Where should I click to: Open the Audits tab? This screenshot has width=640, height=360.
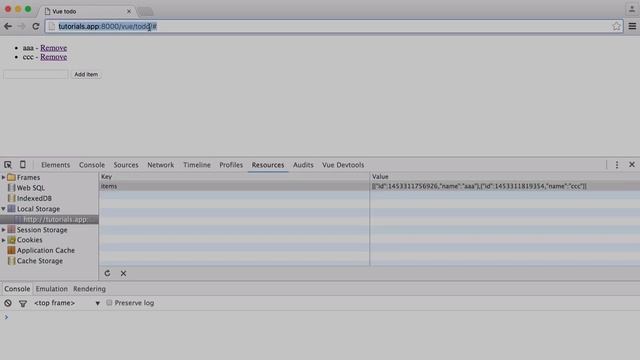[303, 165]
